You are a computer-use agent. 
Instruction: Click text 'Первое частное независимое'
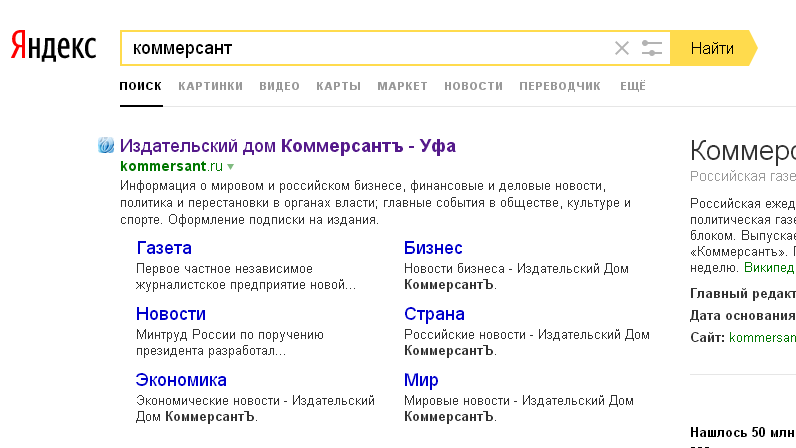coord(224,269)
